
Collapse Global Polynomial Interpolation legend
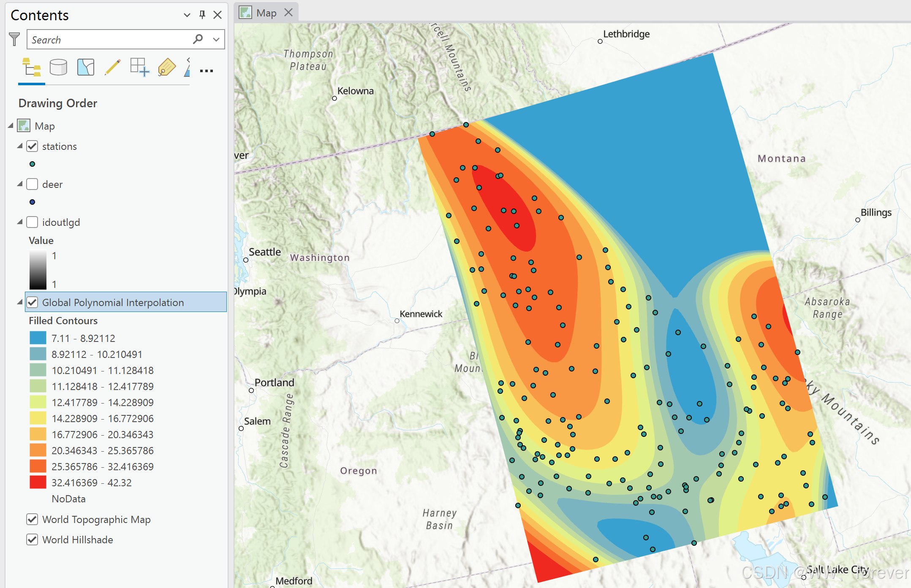pos(20,302)
